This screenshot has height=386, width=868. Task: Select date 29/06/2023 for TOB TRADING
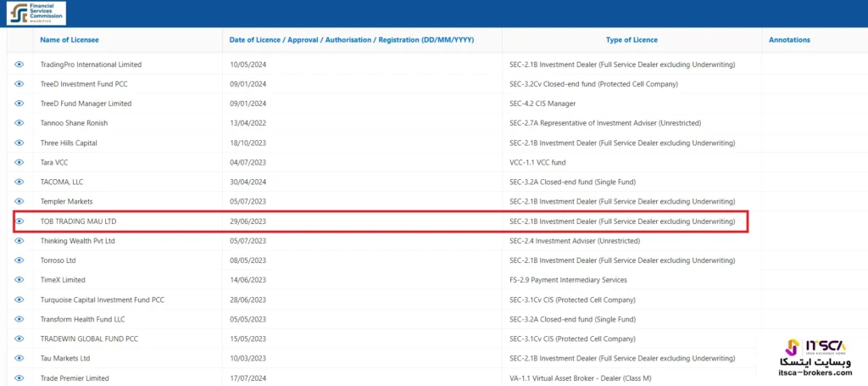[x=248, y=221]
